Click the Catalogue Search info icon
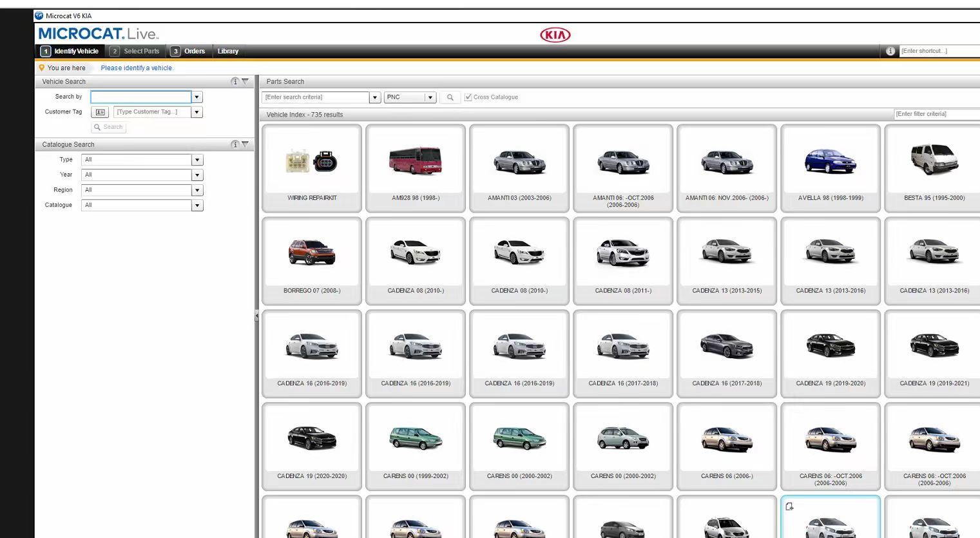Image resolution: width=980 pixels, height=538 pixels. click(x=235, y=145)
